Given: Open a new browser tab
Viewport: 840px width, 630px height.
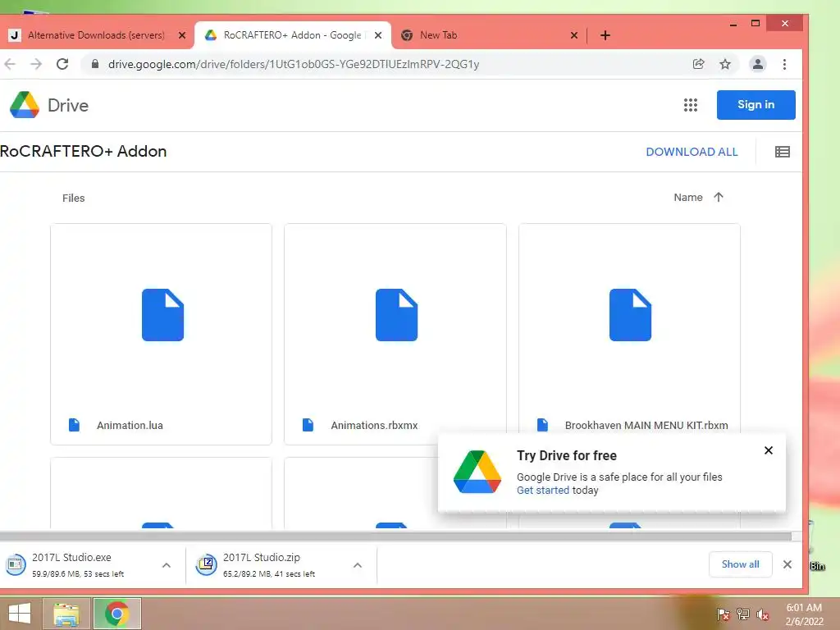Looking at the screenshot, I should pos(605,35).
